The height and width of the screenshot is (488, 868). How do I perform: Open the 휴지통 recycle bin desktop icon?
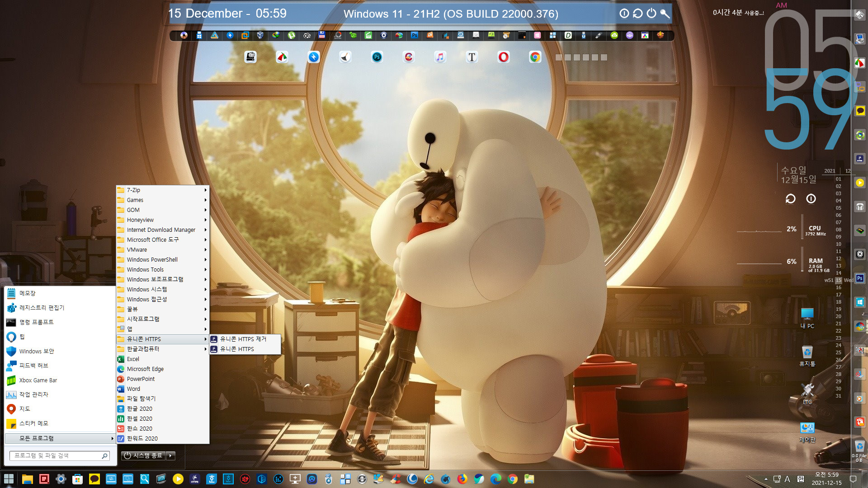pos(807,356)
